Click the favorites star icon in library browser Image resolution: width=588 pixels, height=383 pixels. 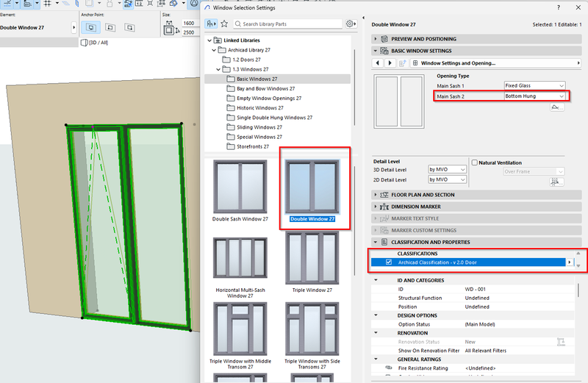click(x=224, y=24)
